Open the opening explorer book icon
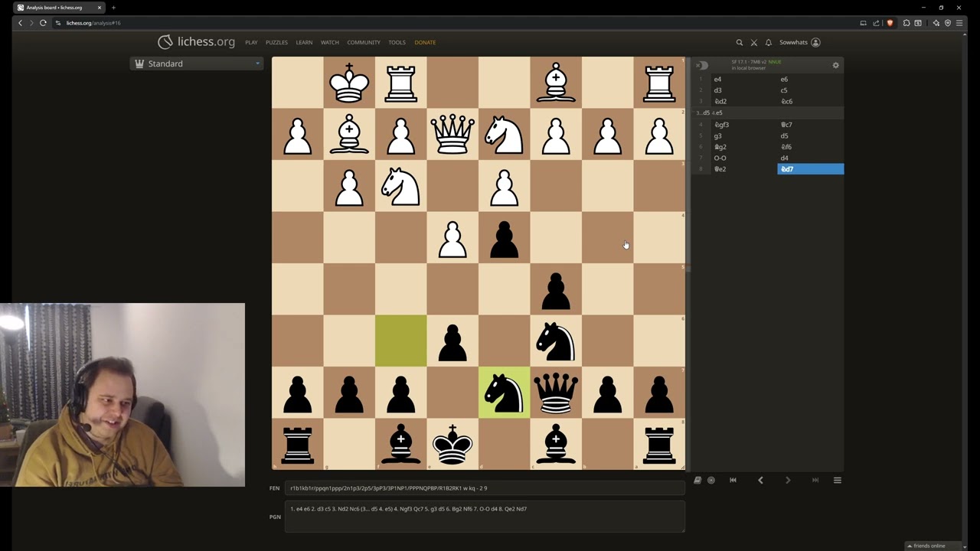 point(697,480)
